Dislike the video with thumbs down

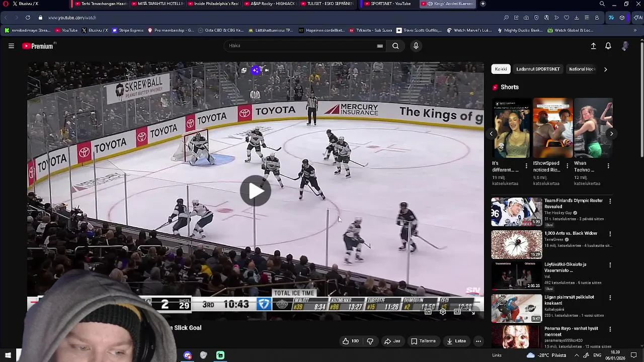[x=370, y=341]
